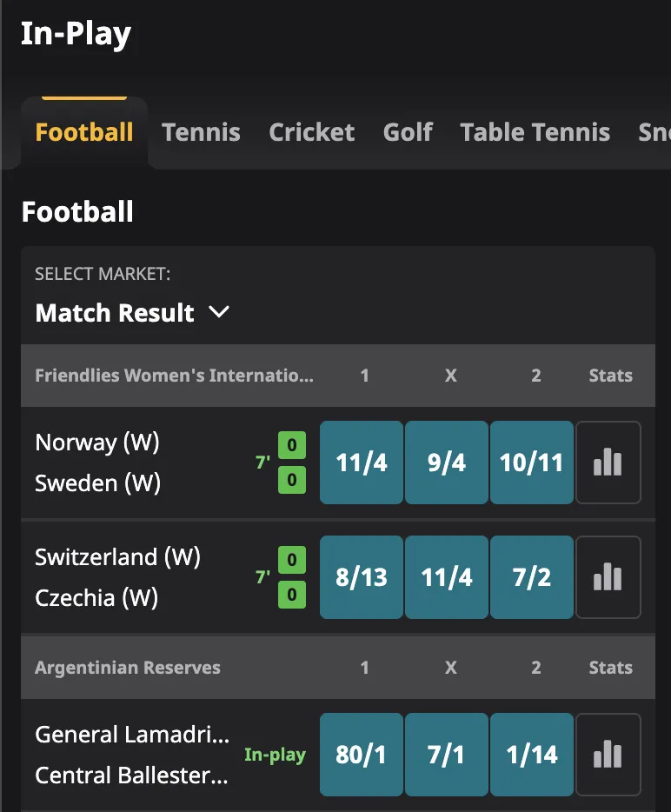The width and height of the screenshot is (671, 812).
Task: Expand the Match Result market dropdown
Action: point(132,313)
